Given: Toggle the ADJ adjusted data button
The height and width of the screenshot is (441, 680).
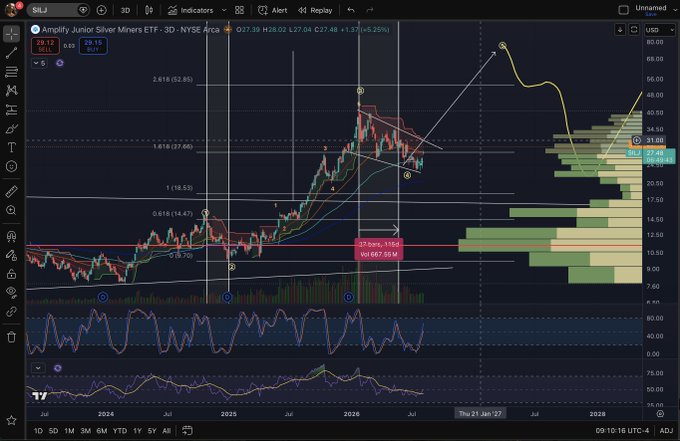Looking at the screenshot, I should 666,431.
